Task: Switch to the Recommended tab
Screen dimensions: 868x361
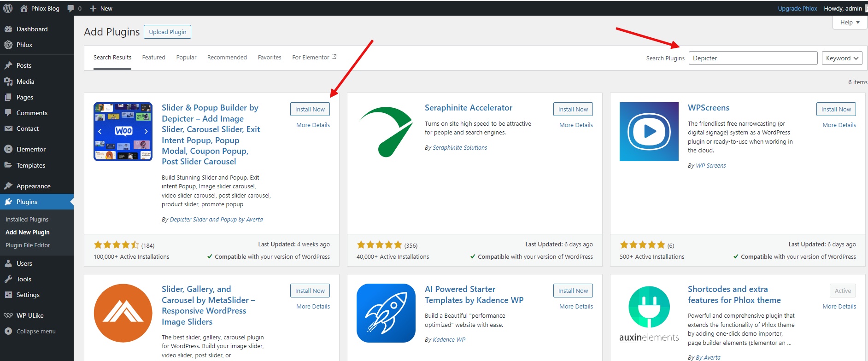Action: pos(227,58)
